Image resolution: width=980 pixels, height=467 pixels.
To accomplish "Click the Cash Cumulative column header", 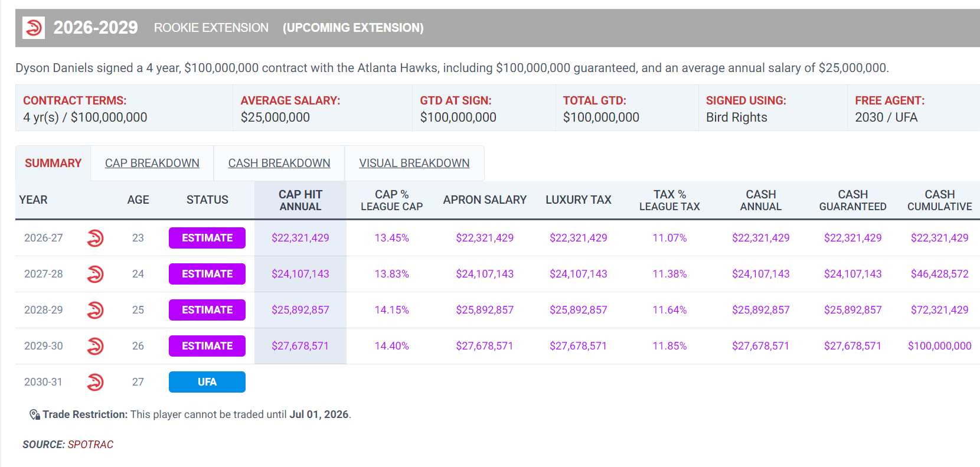I will tap(939, 200).
